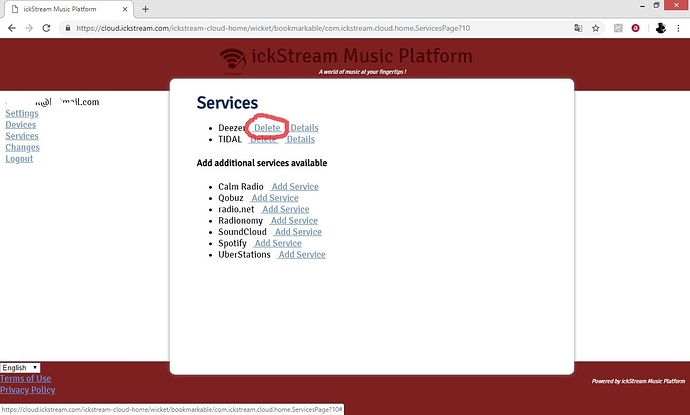Open the Settings link in sidebar
Image resolution: width=690 pixels, height=415 pixels.
pyautogui.click(x=22, y=114)
